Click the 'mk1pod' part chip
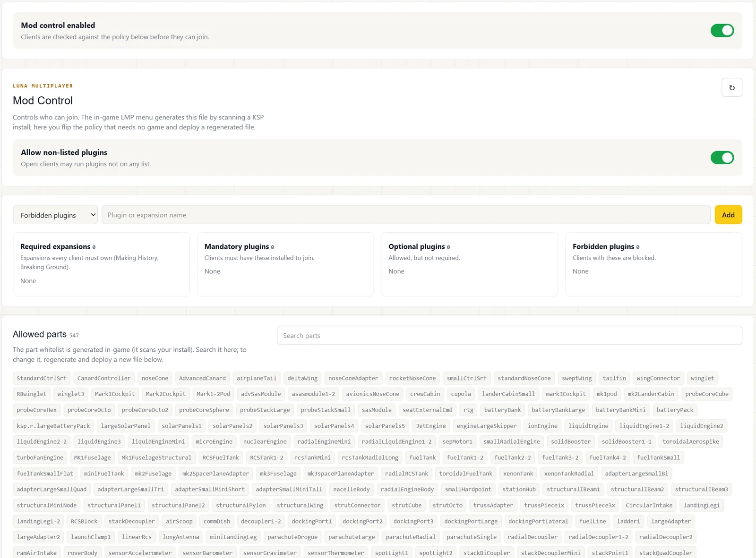Image resolution: width=756 pixels, height=558 pixels. [607, 394]
